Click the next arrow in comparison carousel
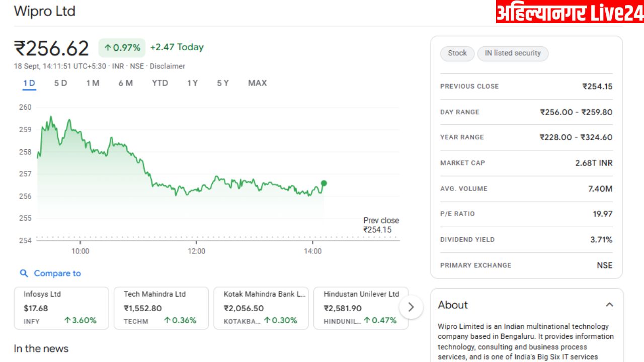644x362 pixels. [411, 307]
